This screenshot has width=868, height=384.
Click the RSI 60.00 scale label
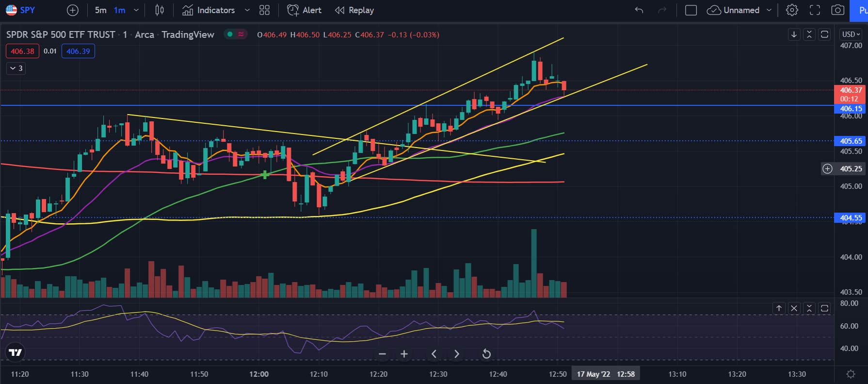(x=849, y=326)
